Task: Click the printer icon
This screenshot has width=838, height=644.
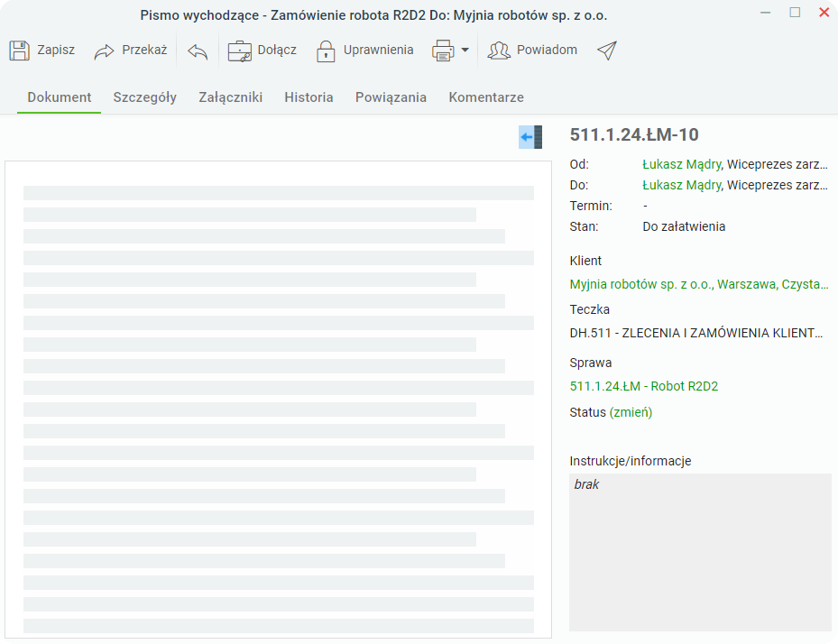Action: pos(443,51)
